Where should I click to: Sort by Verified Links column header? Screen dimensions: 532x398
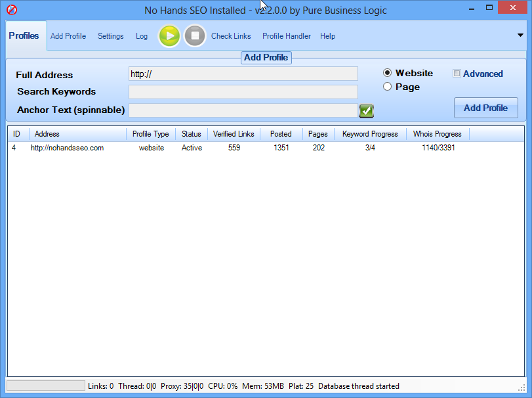click(x=234, y=134)
